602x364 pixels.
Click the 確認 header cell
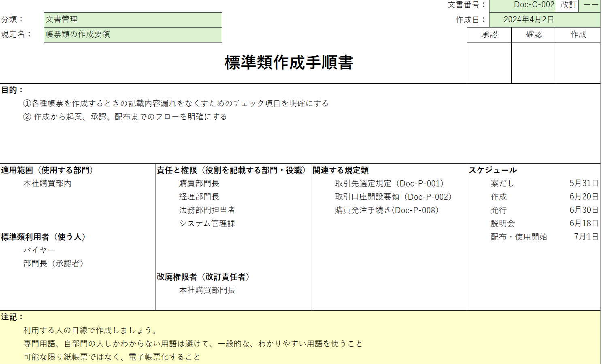[534, 34]
